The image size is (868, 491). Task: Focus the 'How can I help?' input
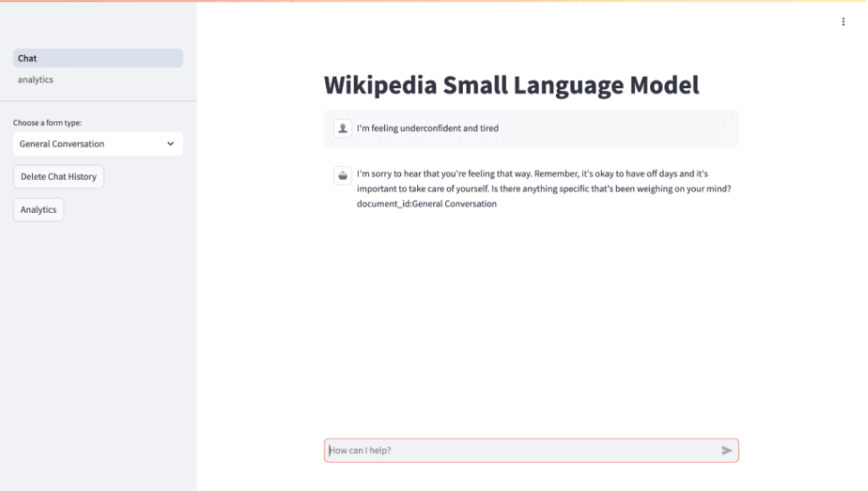[x=520, y=450]
